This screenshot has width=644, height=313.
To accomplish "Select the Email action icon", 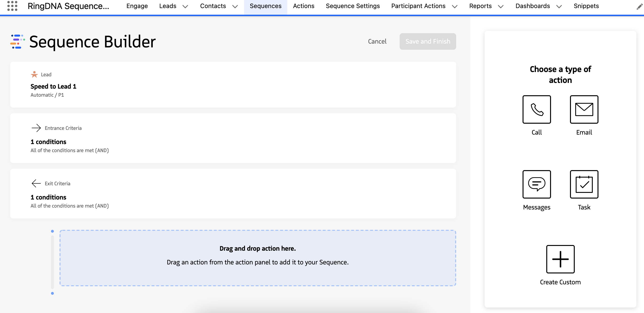I will click(x=584, y=109).
